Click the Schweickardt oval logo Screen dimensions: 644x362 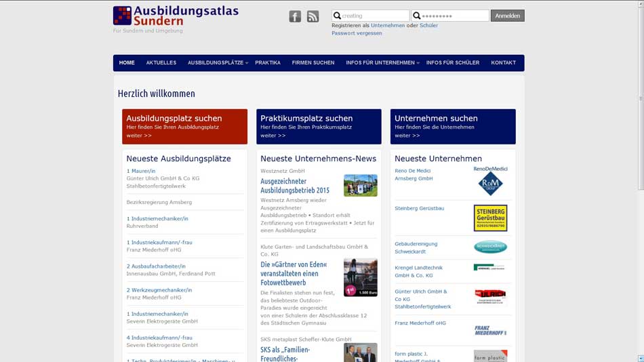coord(490,247)
